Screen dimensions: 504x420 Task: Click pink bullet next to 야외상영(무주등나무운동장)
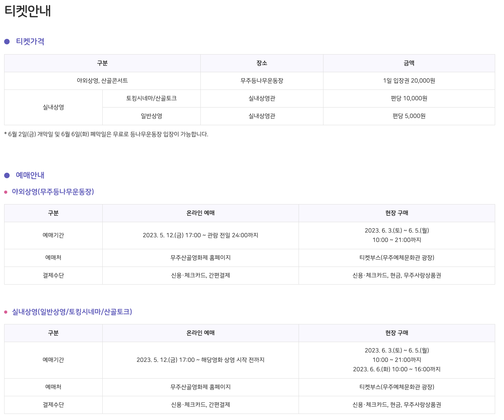pyautogui.click(x=6, y=192)
